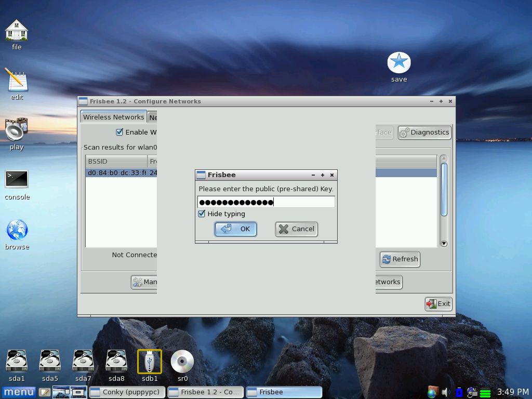Click the sda1 hard drive icon
Image resolution: width=532 pixels, height=399 pixels.
(17, 361)
